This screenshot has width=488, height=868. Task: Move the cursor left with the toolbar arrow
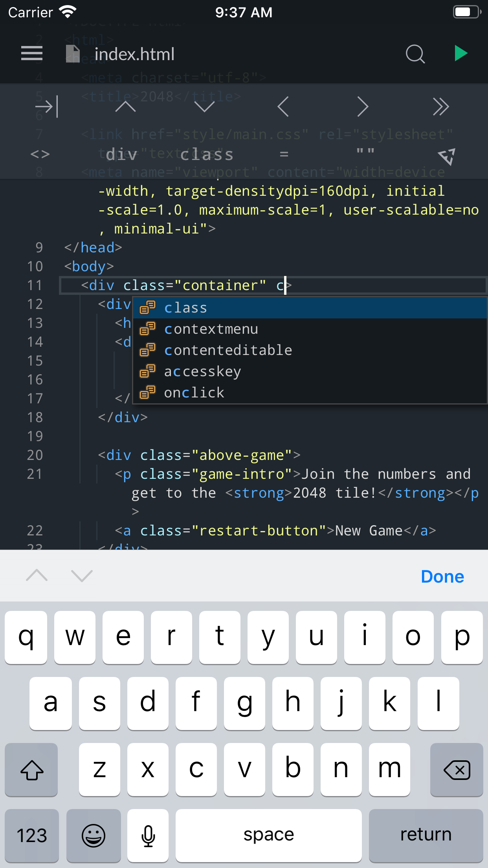[x=283, y=107]
